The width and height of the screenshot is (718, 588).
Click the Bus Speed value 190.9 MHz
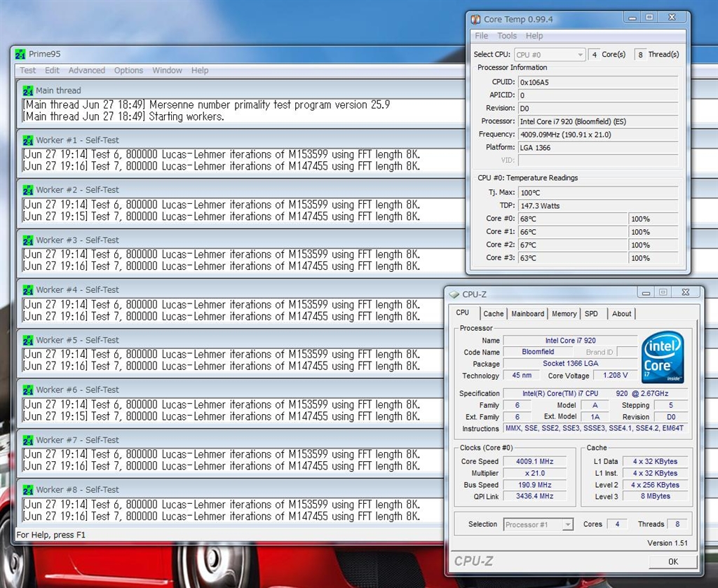[535, 485]
